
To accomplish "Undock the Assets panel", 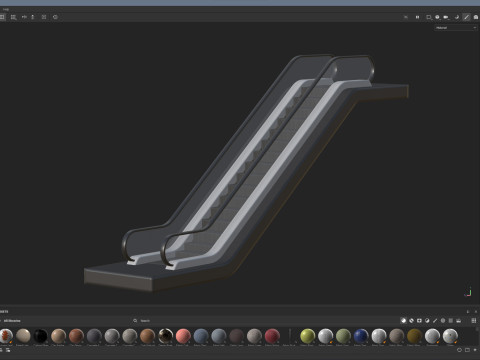I will 468,312.
